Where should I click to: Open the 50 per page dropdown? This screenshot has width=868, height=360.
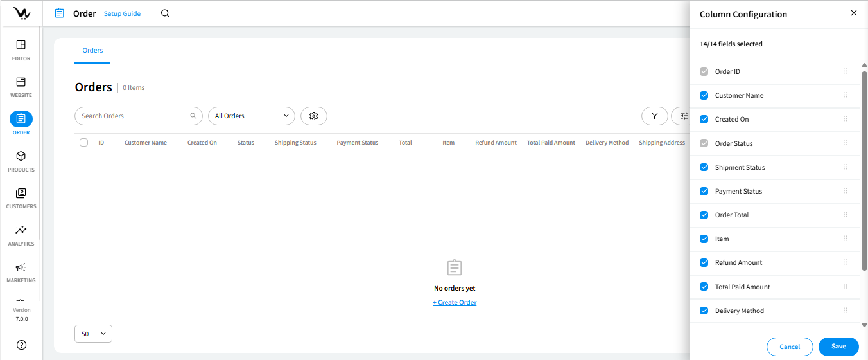point(93,334)
